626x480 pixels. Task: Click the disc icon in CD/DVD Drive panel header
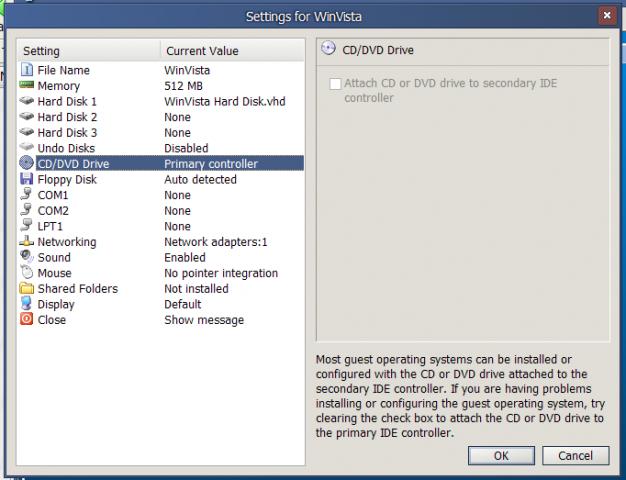[x=329, y=48]
